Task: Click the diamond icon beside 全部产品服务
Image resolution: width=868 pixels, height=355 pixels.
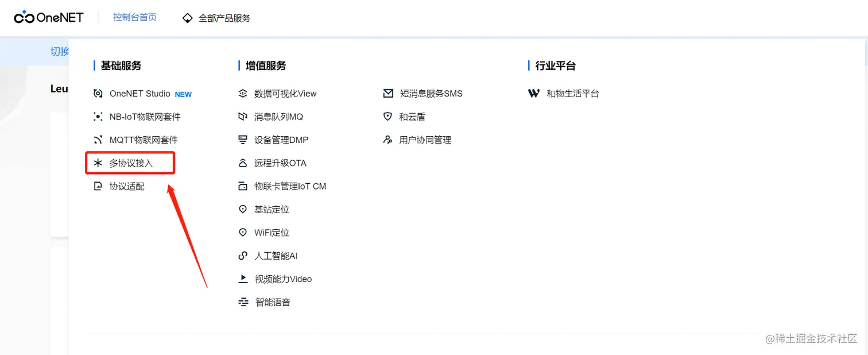Action: (x=187, y=18)
